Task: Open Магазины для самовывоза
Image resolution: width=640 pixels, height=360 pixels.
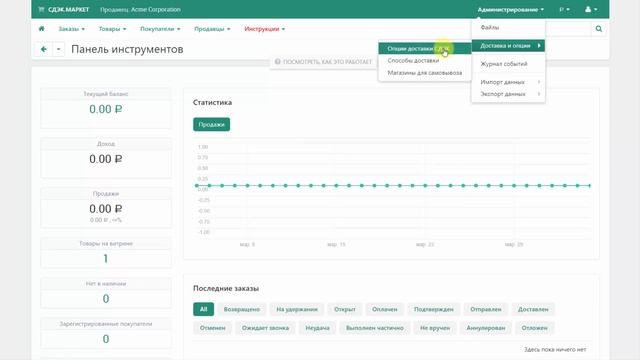Action: [x=424, y=73]
